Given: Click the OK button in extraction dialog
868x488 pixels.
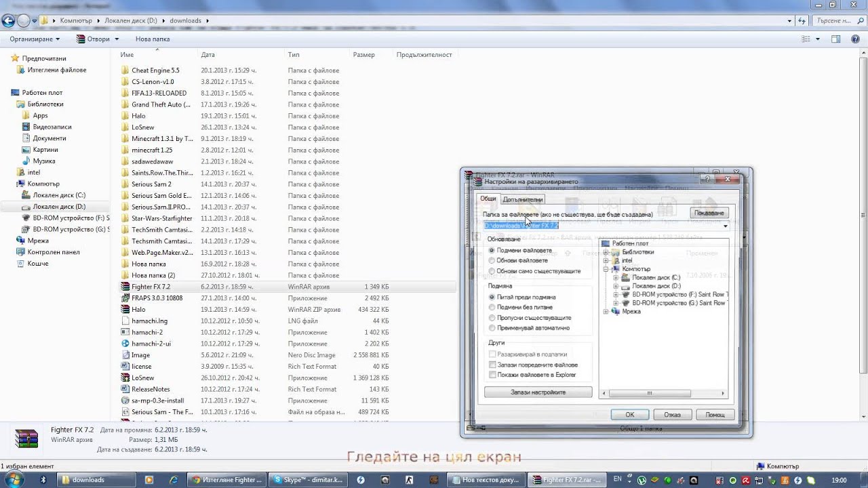Looking at the screenshot, I should click(629, 415).
